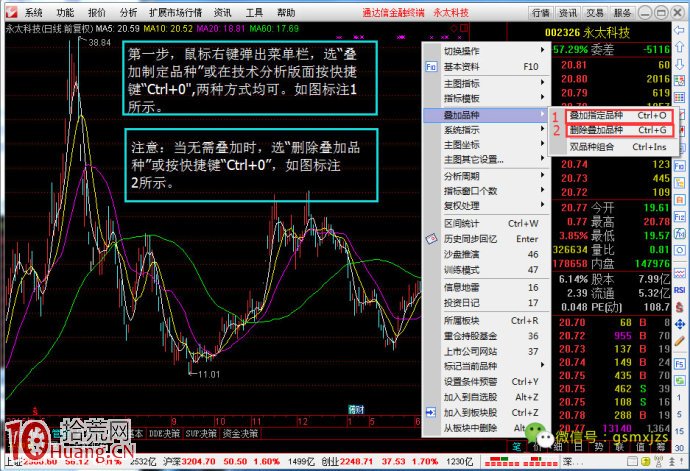
Task: Open the 工具 menu
Action: point(254,13)
